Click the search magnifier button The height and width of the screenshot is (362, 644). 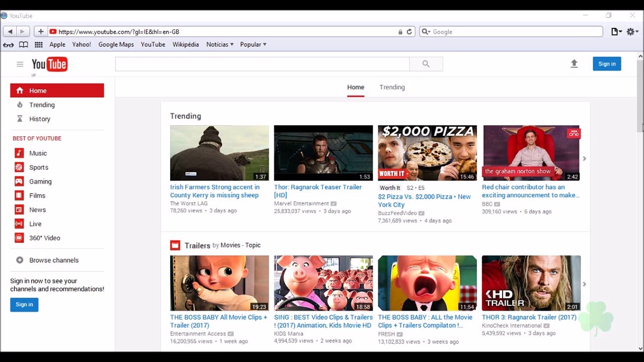(x=426, y=64)
